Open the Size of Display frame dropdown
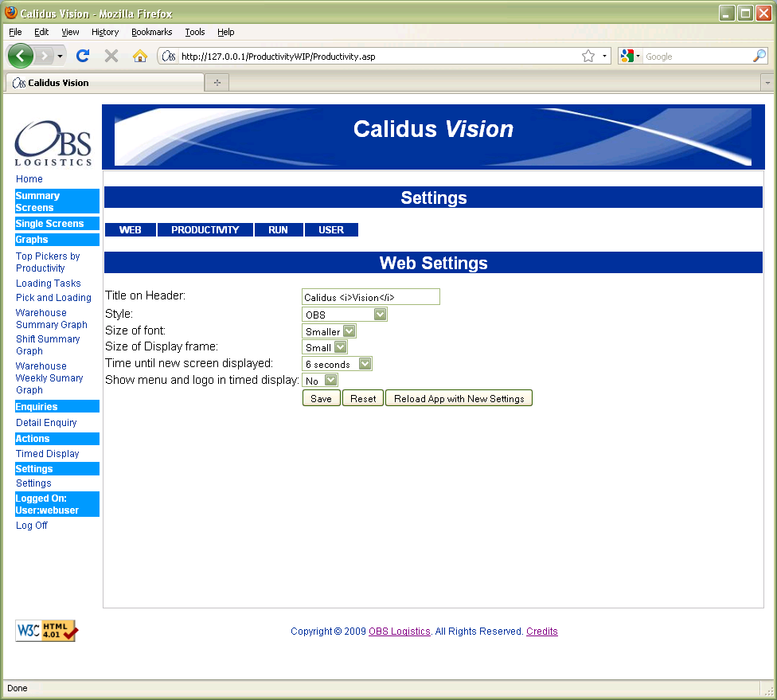This screenshot has width=777, height=700. click(325, 347)
